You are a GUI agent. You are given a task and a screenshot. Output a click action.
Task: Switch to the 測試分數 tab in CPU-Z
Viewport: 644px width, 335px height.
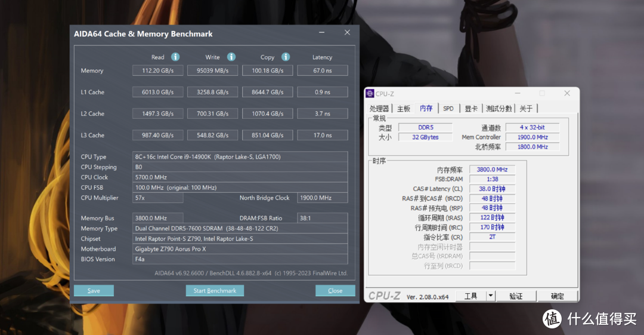point(499,109)
